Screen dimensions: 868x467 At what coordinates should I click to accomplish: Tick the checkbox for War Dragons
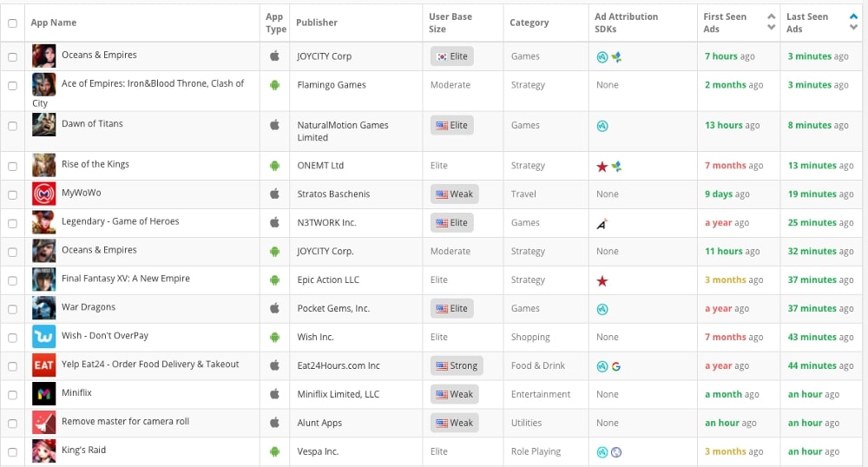click(12, 308)
